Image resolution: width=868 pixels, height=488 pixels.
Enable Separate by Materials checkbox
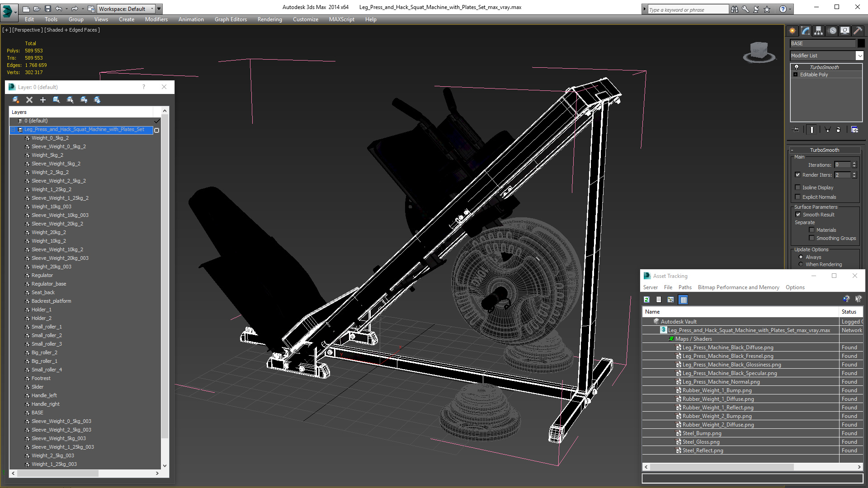(811, 230)
